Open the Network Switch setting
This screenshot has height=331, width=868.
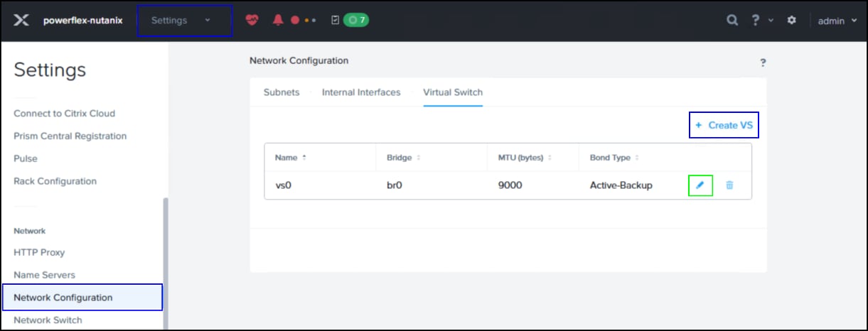tap(48, 320)
